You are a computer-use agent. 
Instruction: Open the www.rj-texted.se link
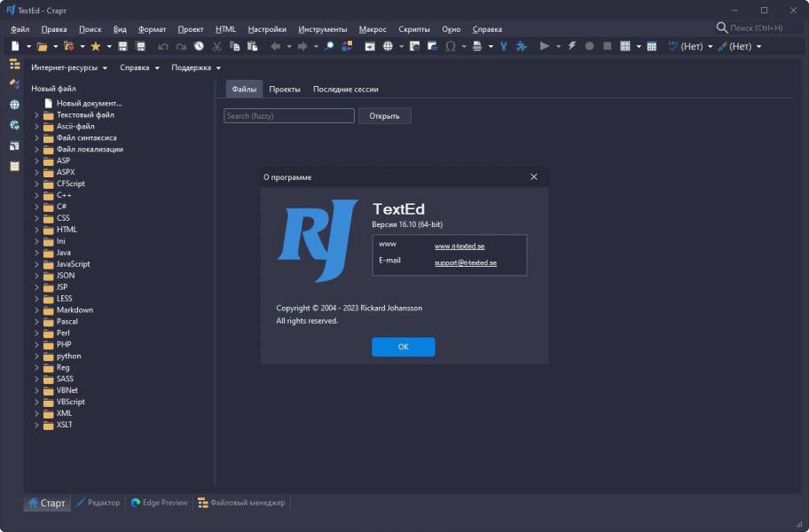click(x=459, y=246)
